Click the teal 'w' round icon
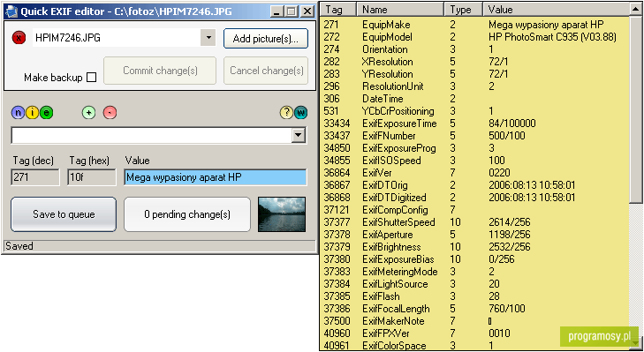644x352 pixels. (x=300, y=112)
